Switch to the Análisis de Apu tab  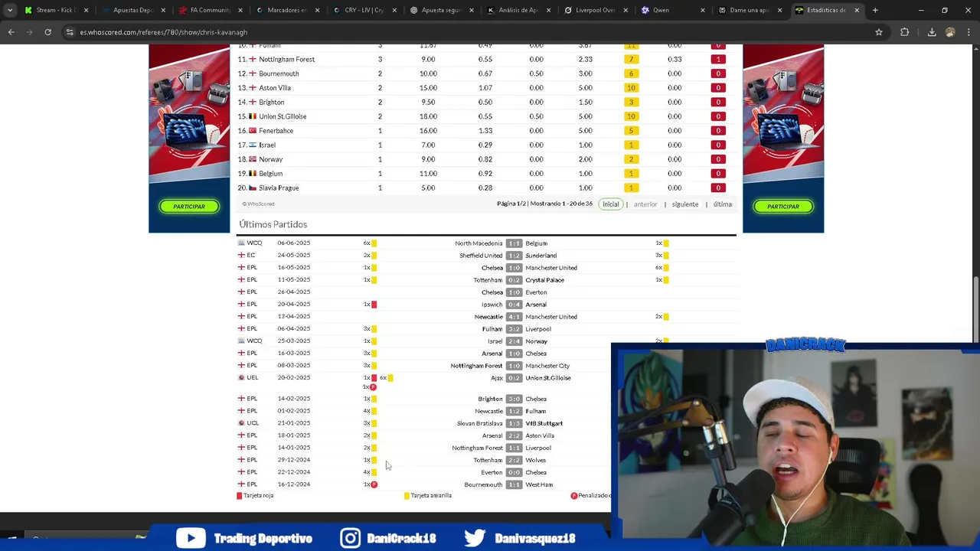click(520, 10)
